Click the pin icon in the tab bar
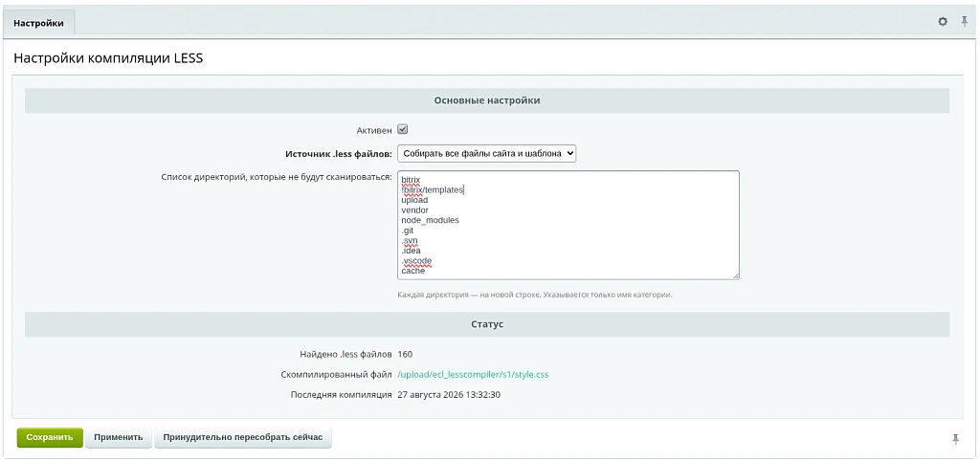 [965, 22]
